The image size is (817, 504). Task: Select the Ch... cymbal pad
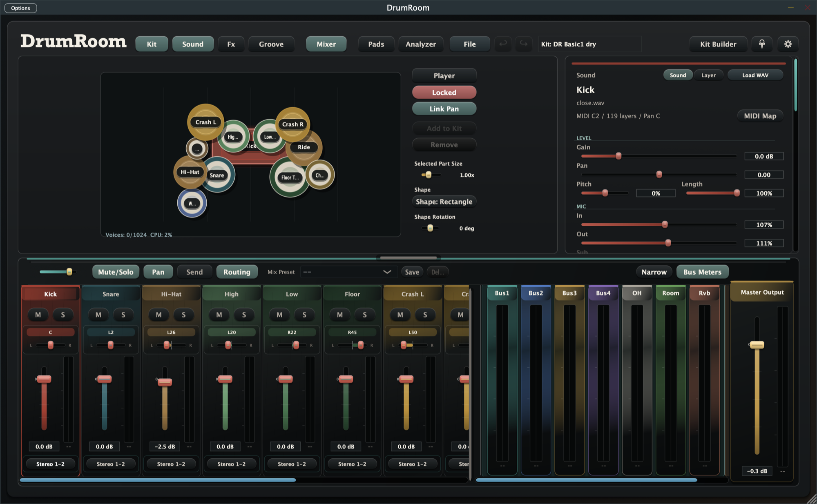pos(320,175)
